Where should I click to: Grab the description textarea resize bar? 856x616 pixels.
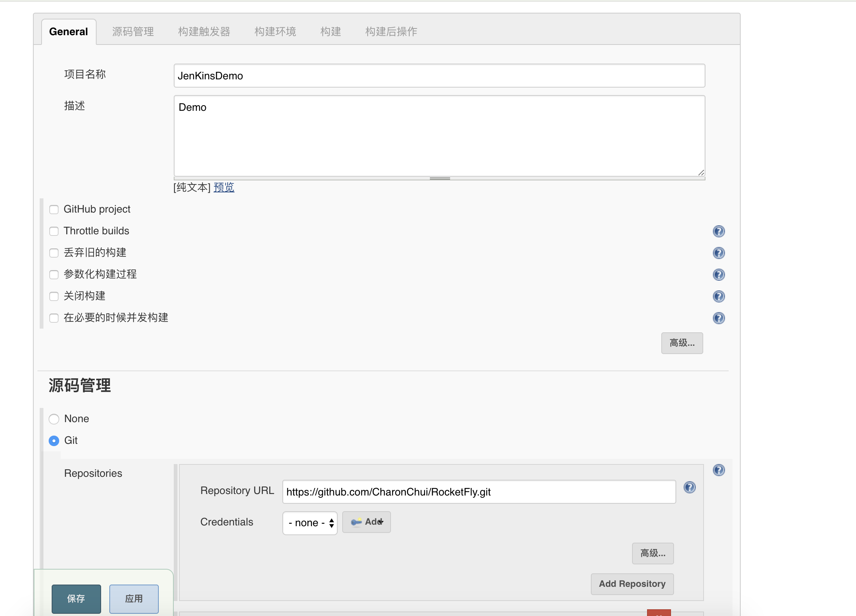coord(439,179)
